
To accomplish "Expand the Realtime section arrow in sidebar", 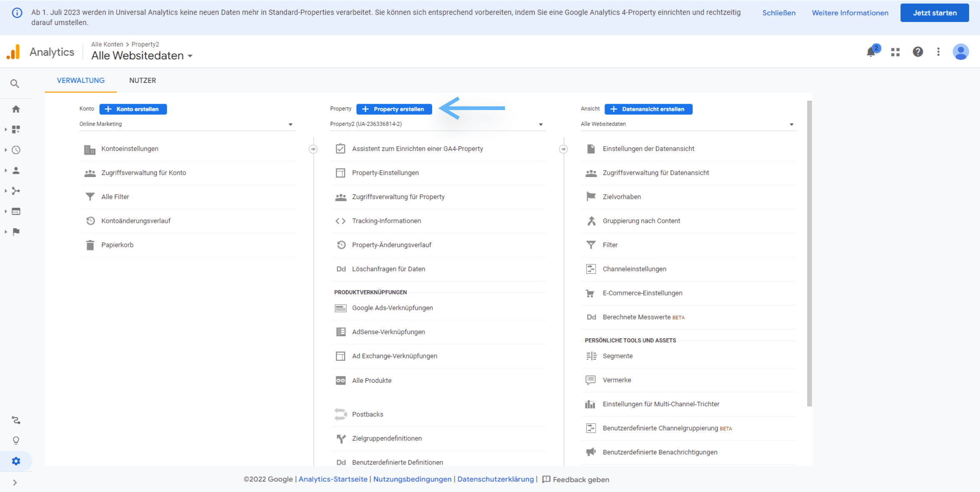I will click(x=5, y=150).
